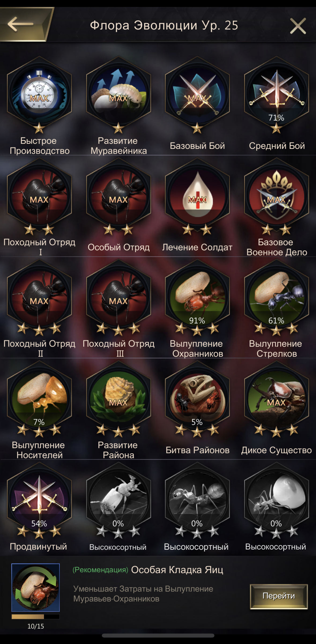Open the Базовый Бой crossed swords icon
This screenshot has height=644, width=316.
click(x=197, y=93)
